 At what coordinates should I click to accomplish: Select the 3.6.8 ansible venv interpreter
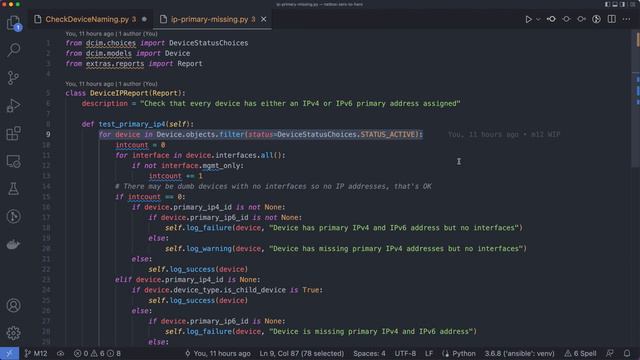coord(519,353)
